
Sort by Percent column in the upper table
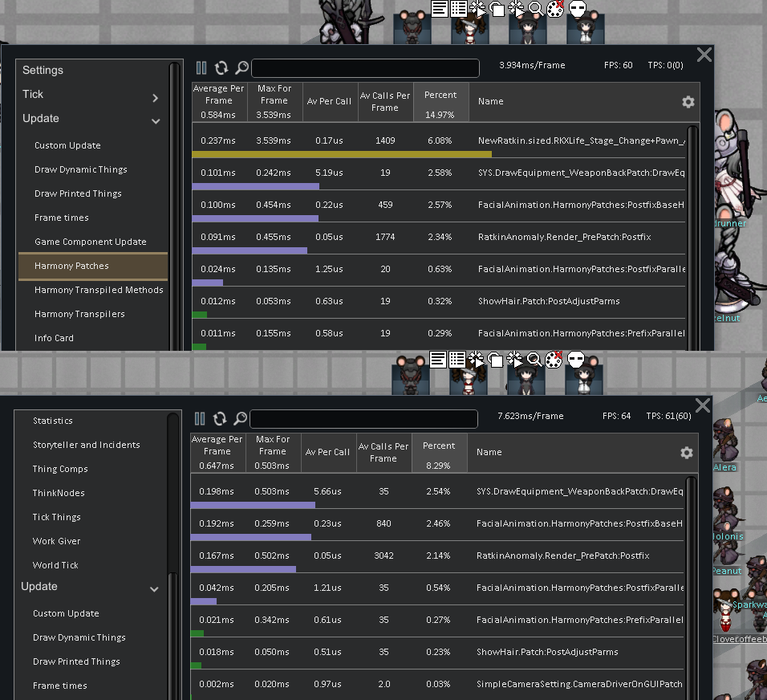tap(440, 102)
